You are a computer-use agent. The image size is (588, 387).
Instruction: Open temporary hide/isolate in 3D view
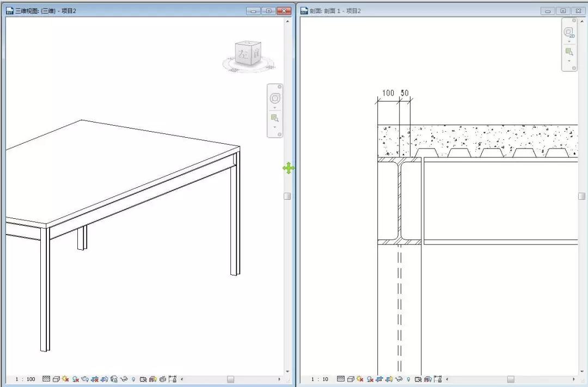(124, 379)
